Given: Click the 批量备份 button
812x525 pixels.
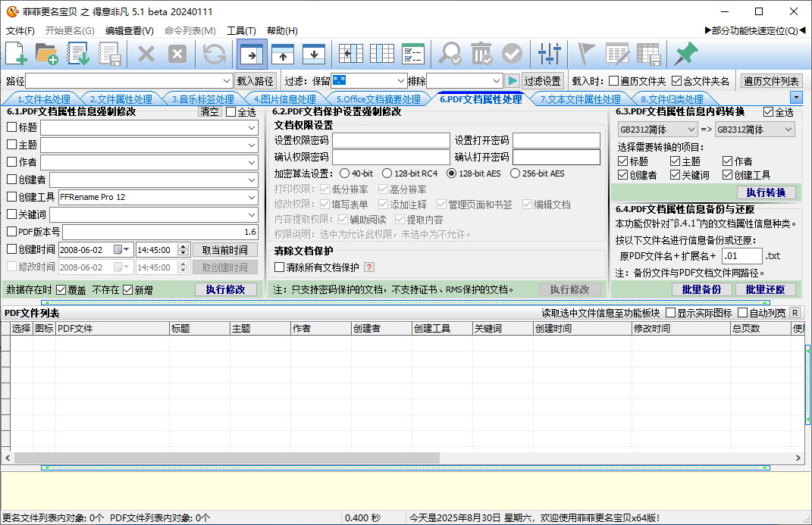Looking at the screenshot, I should pos(701,289).
